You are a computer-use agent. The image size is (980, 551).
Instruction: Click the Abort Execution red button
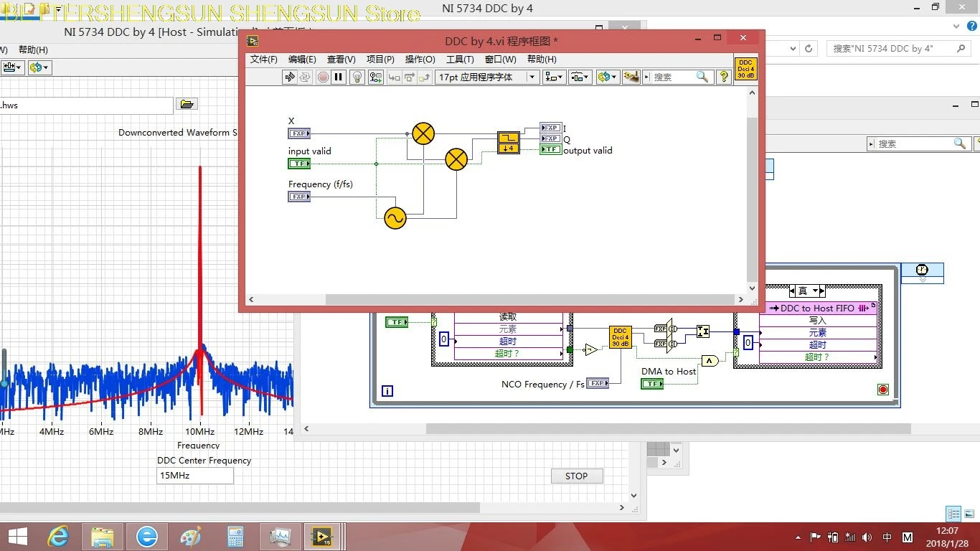pos(322,77)
